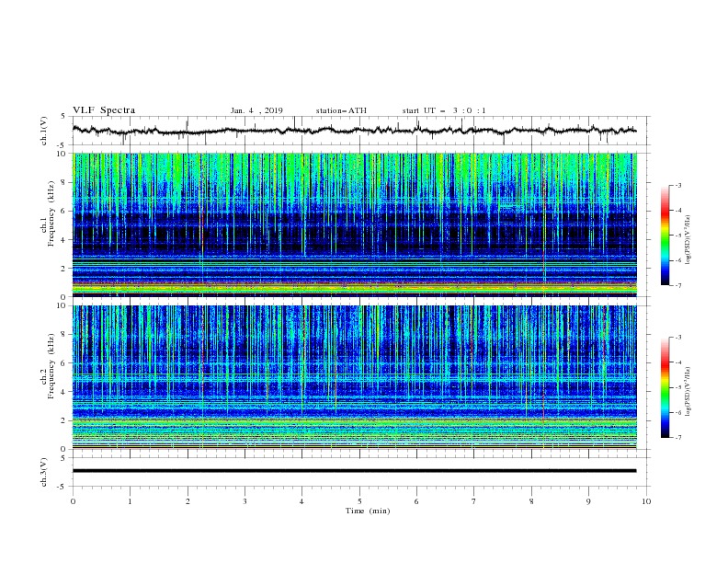Click the time axis tick label '1'

click(130, 501)
